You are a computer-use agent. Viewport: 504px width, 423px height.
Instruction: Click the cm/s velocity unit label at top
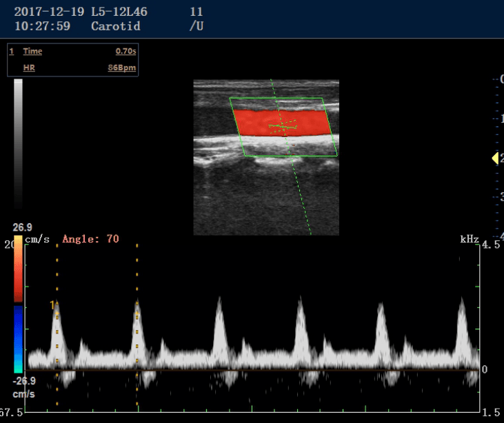tap(37, 239)
